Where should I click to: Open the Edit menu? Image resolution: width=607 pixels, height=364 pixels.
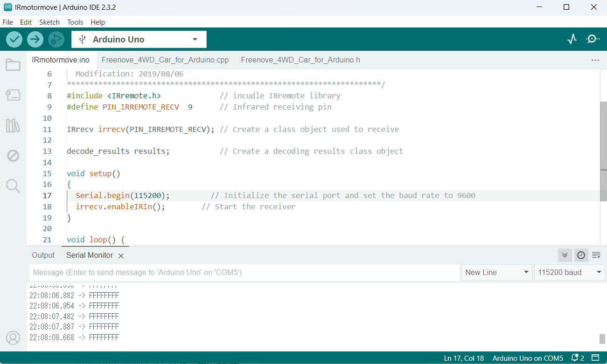[x=26, y=22]
